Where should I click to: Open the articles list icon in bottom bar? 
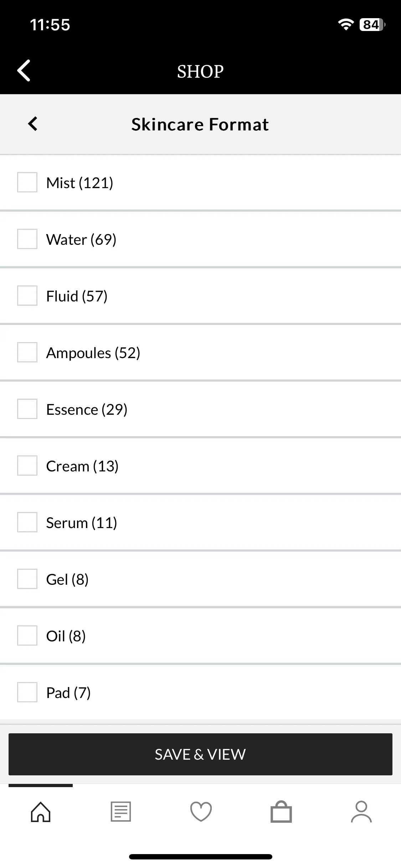(121, 812)
